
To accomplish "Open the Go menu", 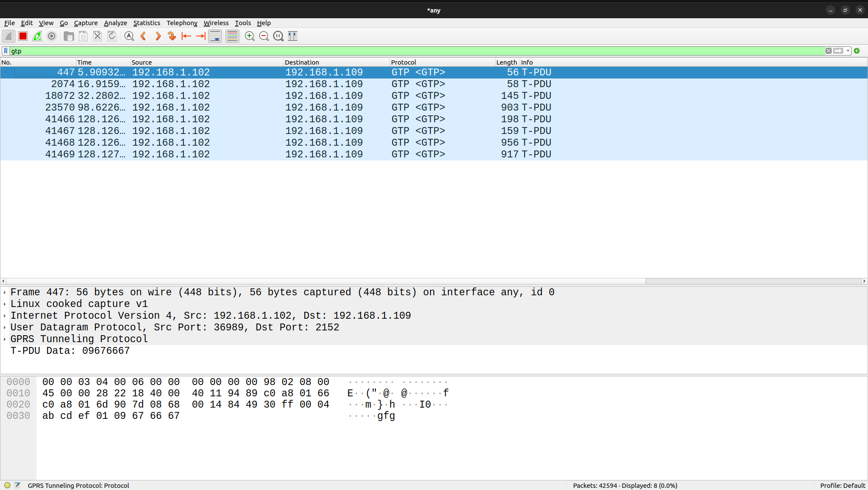I will tap(64, 23).
